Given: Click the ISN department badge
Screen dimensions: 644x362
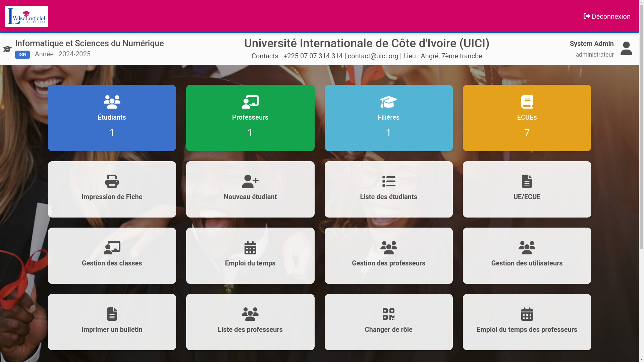Looking at the screenshot, I should 22,55.
